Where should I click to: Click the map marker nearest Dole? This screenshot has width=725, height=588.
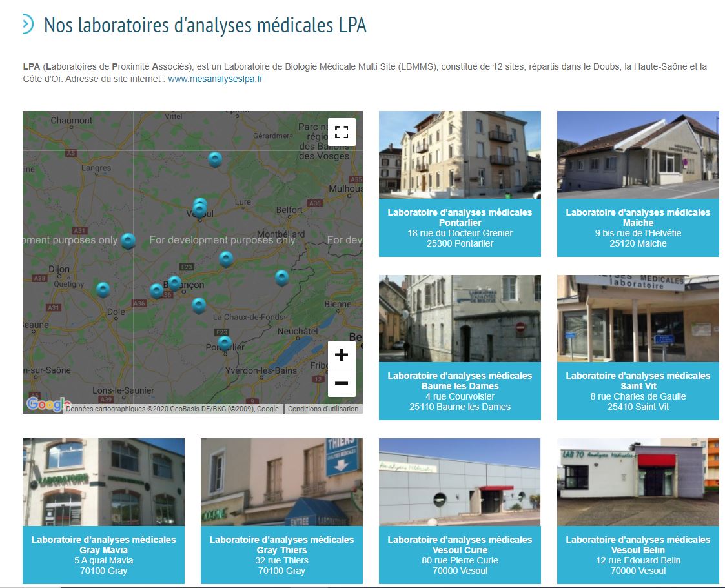[103, 290]
